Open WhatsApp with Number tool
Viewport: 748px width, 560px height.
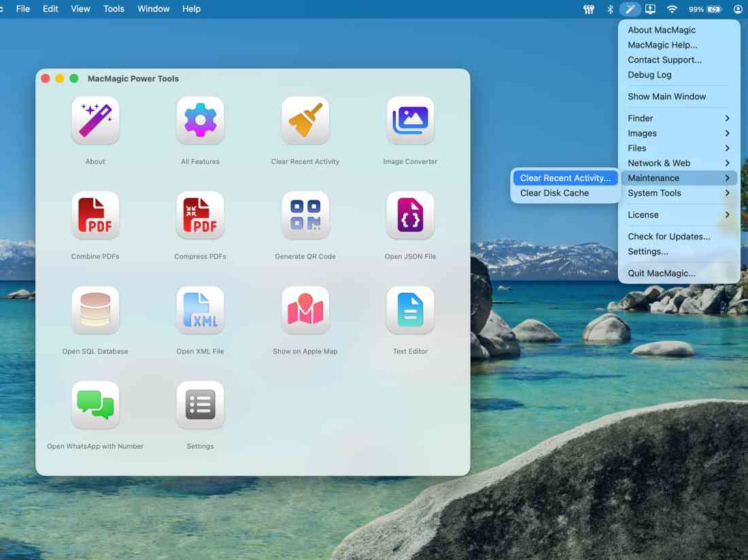tap(95, 405)
